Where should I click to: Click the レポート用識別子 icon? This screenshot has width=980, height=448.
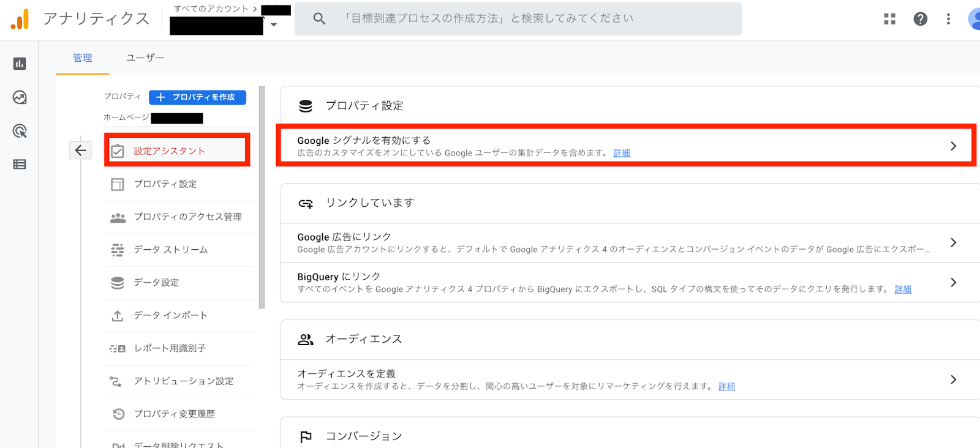coord(118,348)
